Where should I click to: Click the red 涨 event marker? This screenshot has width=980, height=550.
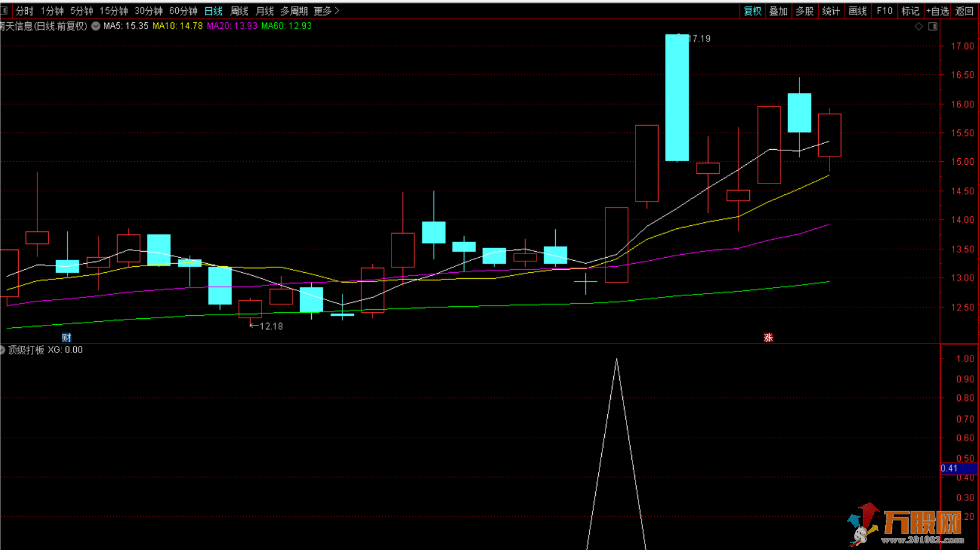point(768,337)
